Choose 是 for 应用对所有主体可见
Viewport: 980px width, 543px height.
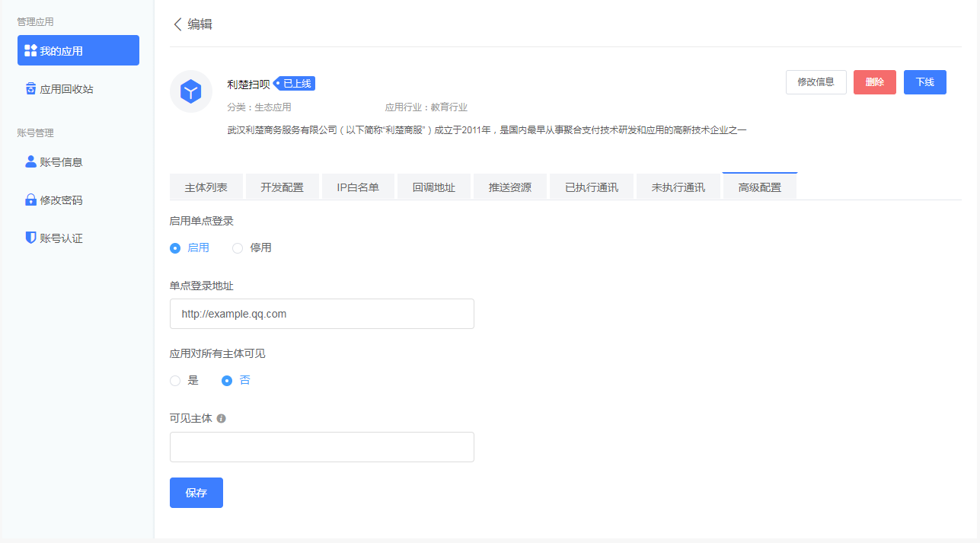click(175, 380)
